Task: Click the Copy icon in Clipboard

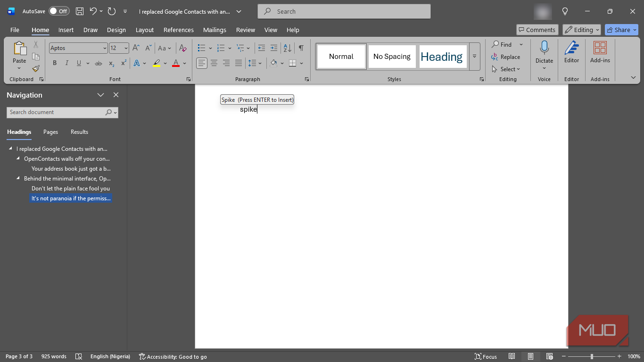Action: pyautogui.click(x=36, y=57)
